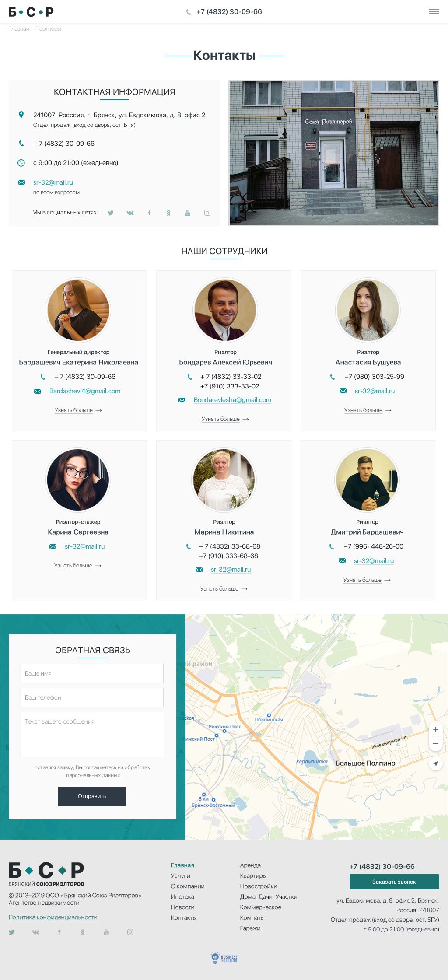The height and width of the screenshot is (980, 448).
Task: Open Twitter icon in contact information block
Action: click(x=110, y=213)
